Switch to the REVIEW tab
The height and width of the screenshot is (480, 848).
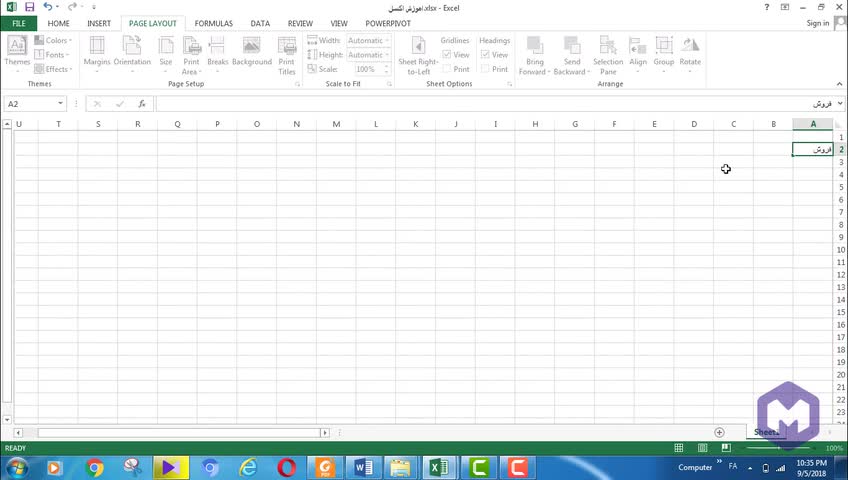click(x=300, y=23)
